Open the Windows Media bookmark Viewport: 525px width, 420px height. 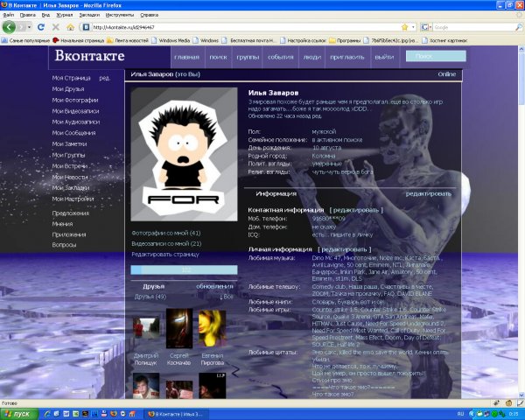pyautogui.click(x=171, y=40)
